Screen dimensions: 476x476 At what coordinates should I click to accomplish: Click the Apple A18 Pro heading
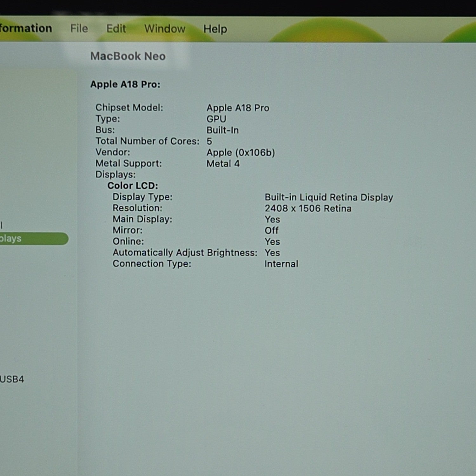click(x=125, y=84)
